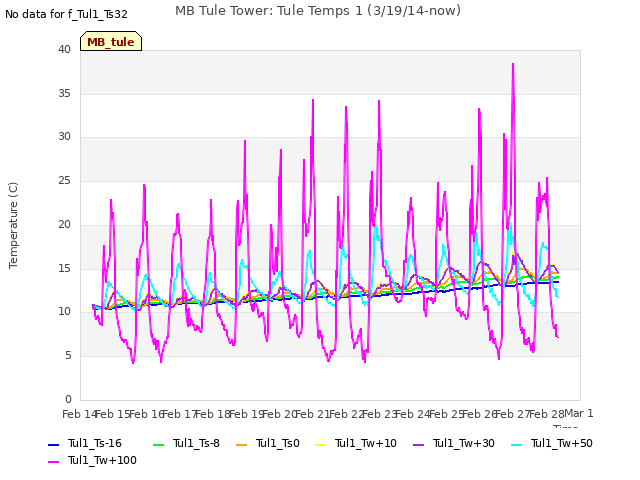Click the Mar 1 x-axis tick label

(578, 413)
